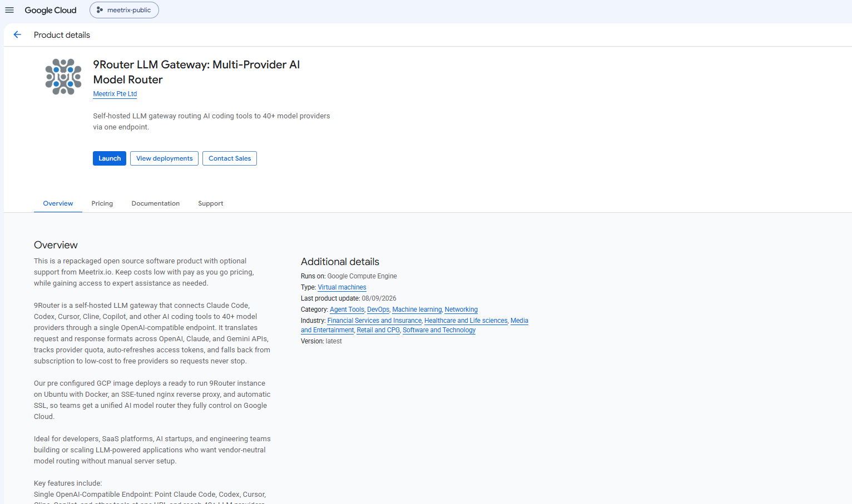
Task: Click View deployments button
Action: tap(164, 158)
